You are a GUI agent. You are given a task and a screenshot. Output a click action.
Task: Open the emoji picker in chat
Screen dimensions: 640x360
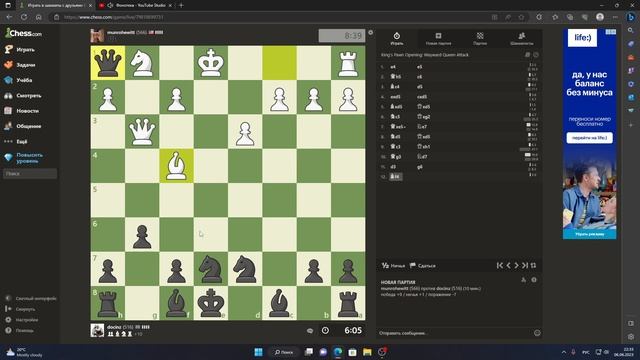point(537,333)
